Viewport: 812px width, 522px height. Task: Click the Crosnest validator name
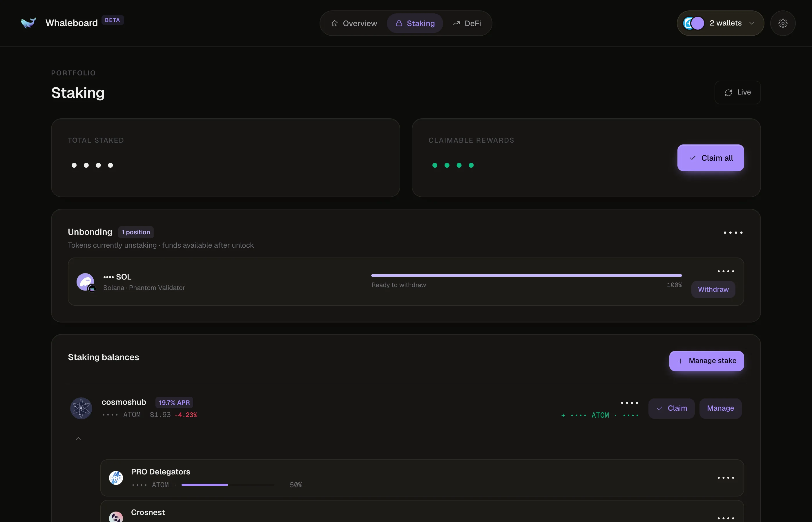click(148, 512)
